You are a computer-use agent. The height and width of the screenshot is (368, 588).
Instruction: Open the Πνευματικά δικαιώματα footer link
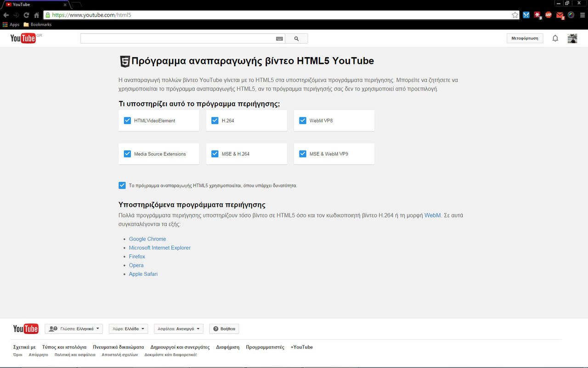pos(118,347)
